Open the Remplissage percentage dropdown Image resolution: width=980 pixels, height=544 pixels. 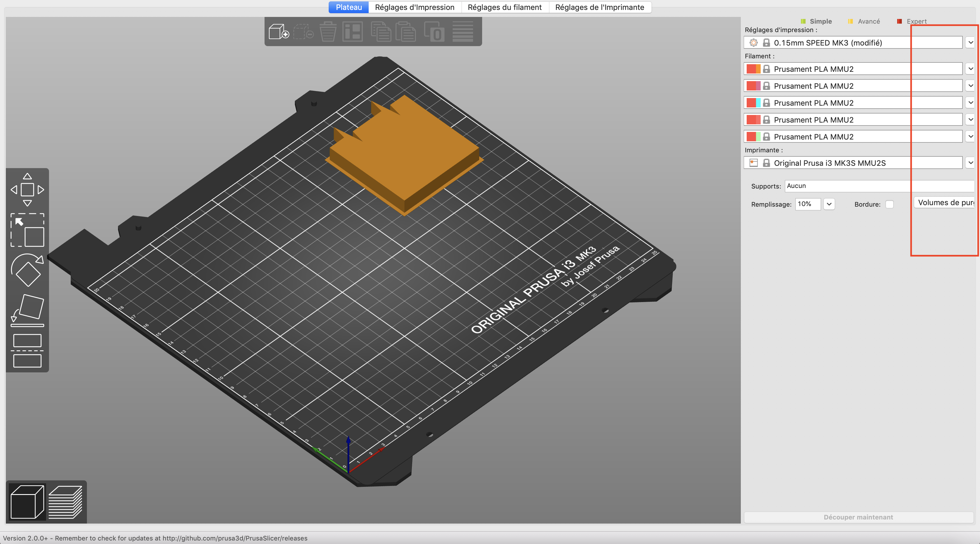pos(829,204)
